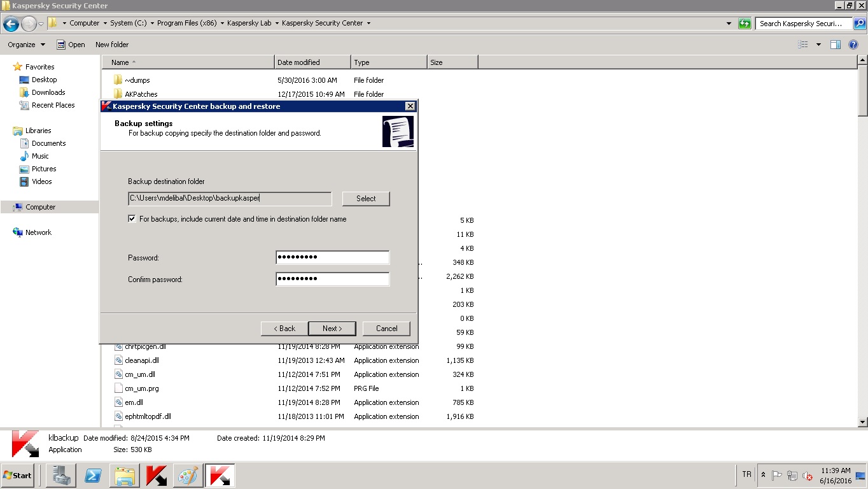Sort the file list by Date modified
Image resolution: width=868 pixels, height=489 pixels.
tap(312, 62)
